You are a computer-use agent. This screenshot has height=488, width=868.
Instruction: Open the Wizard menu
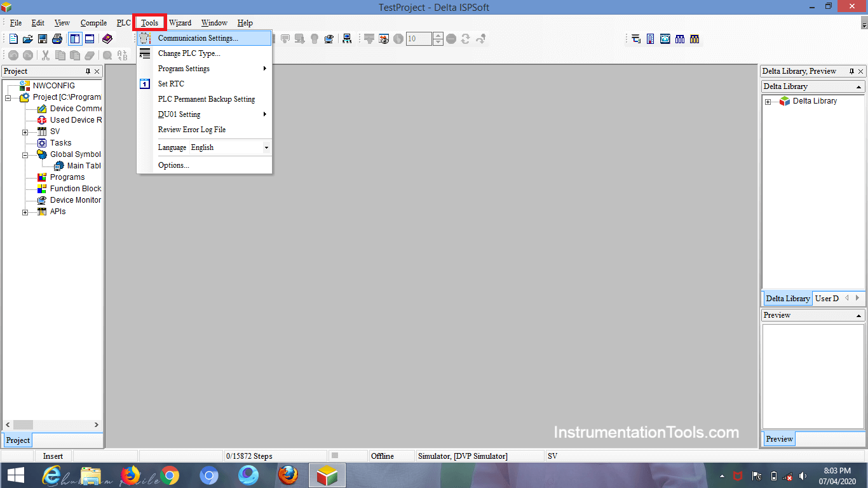(x=180, y=23)
